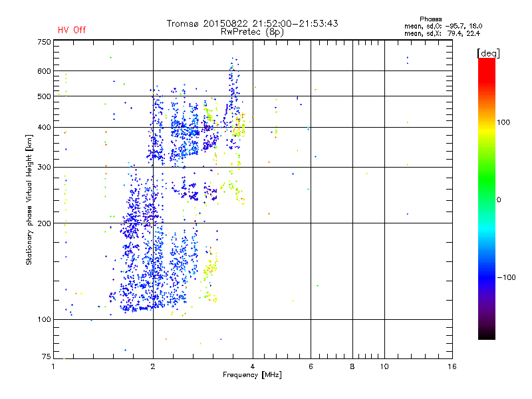Screen dimensions: 532x399
Task: Click the black bottom of the colorbar
Action: coord(487,334)
